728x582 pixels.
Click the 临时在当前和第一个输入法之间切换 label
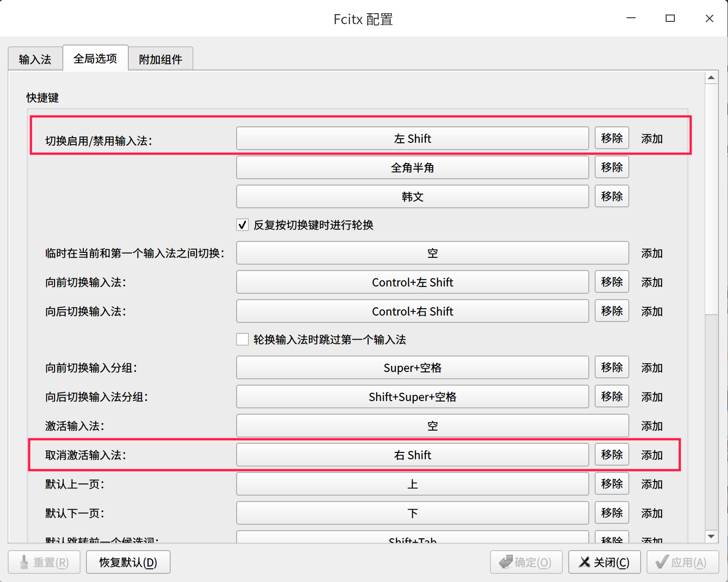(x=135, y=253)
